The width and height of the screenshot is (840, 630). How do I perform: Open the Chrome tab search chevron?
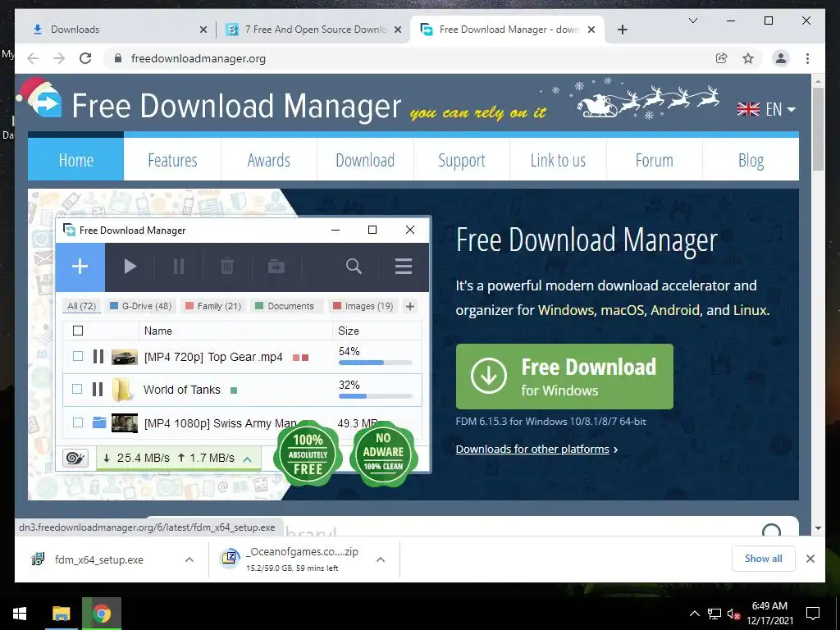click(x=693, y=21)
